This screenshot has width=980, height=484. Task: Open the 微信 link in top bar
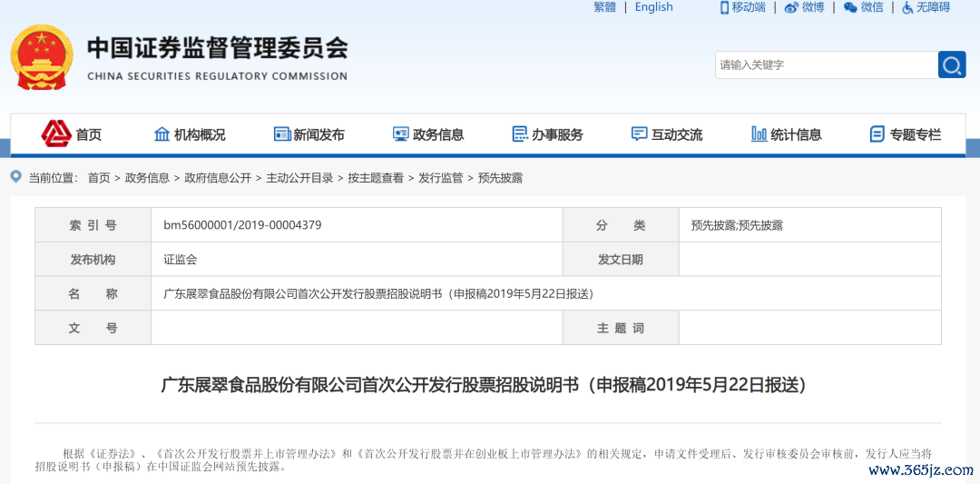pyautogui.click(x=873, y=7)
